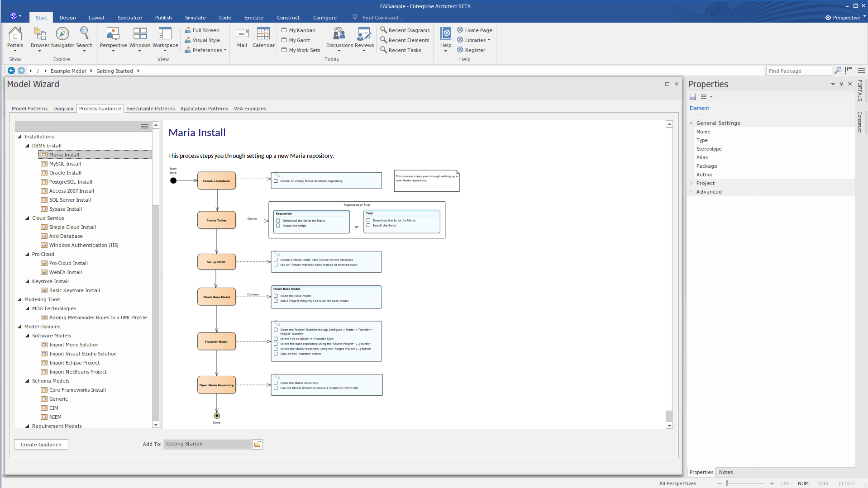Check "Create an empty Maria database repository"

pos(276,180)
